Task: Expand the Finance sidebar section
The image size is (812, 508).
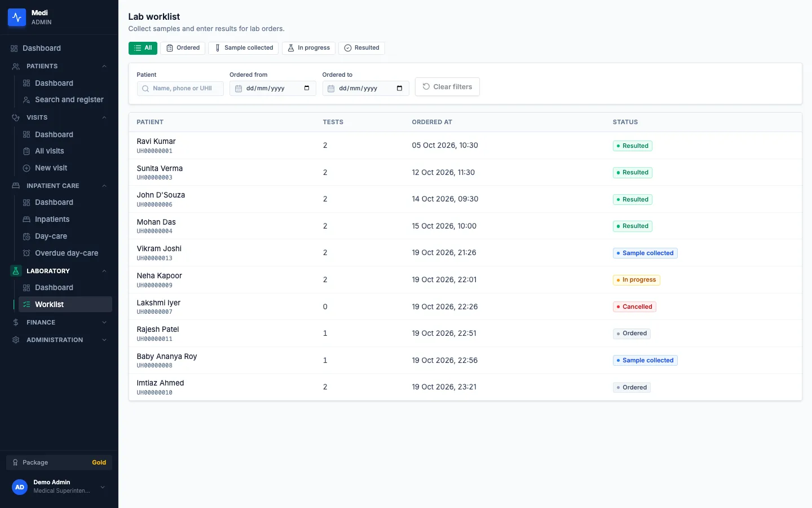Action: click(104, 322)
